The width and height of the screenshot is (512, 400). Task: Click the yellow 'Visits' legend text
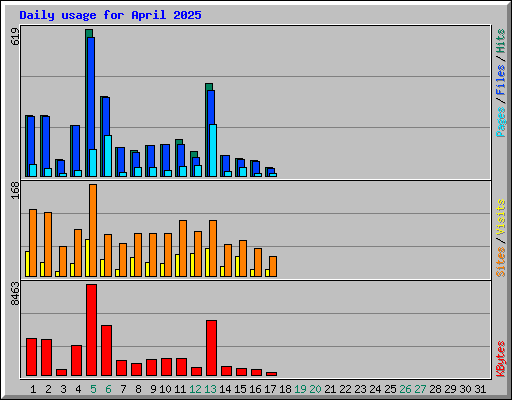[500, 217]
